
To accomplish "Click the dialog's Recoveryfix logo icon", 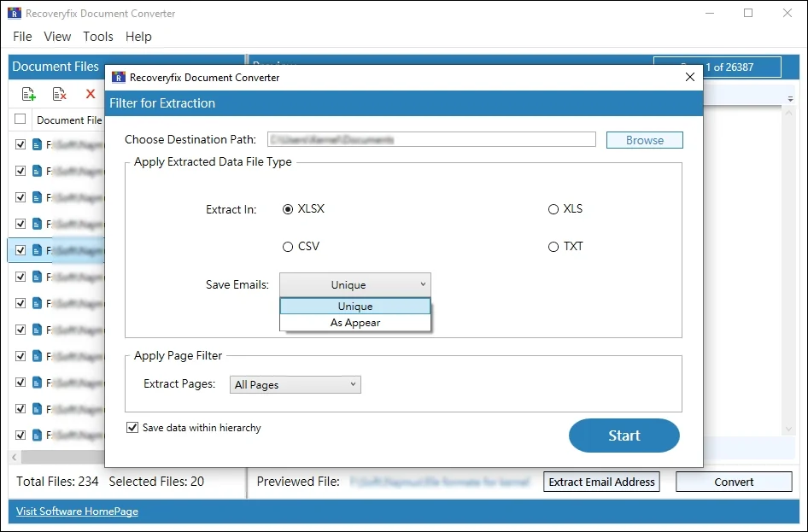I will pos(119,77).
